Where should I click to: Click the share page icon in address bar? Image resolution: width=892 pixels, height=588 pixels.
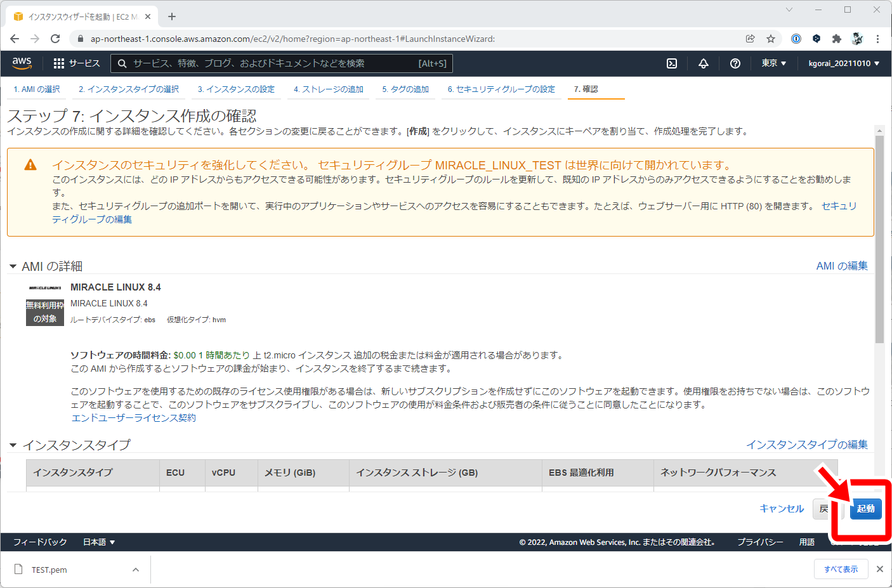pyautogui.click(x=751, y=39)
